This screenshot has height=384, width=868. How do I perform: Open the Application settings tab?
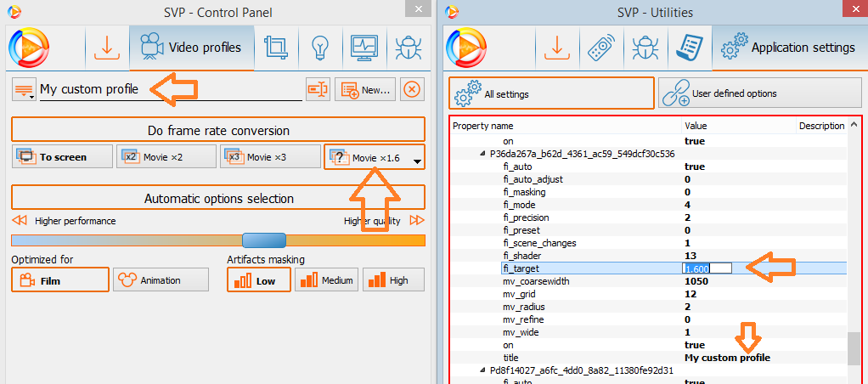787,48
